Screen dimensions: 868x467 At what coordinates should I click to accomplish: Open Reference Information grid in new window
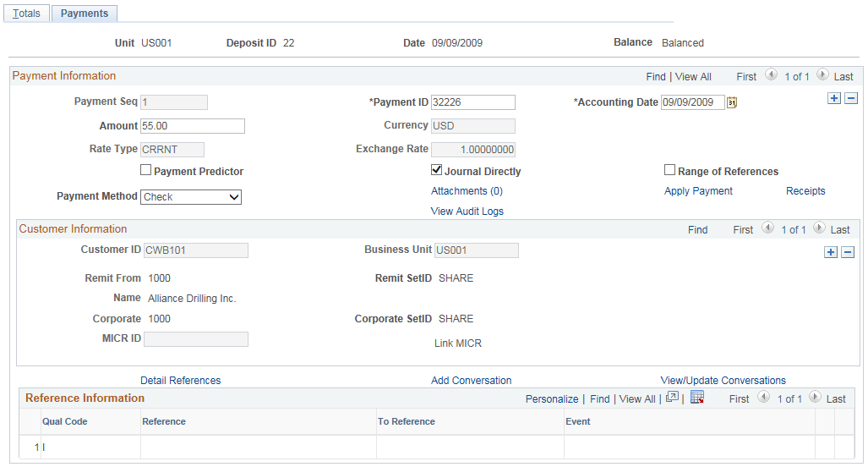coord(672,397)
